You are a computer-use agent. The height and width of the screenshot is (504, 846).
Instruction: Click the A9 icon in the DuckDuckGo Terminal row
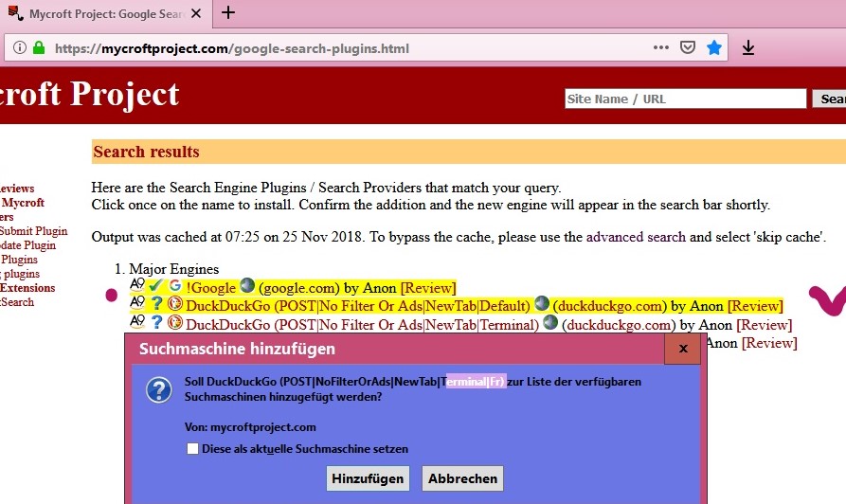[137, 322]
